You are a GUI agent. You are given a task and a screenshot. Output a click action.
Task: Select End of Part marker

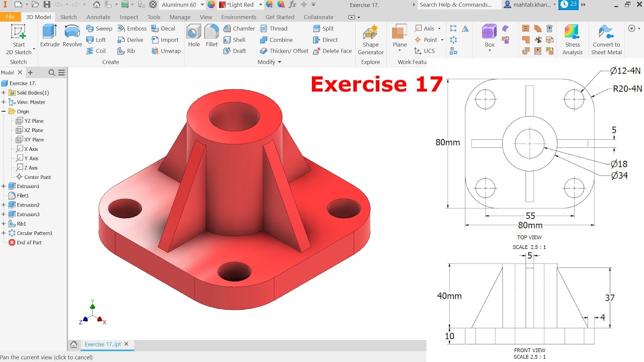point(25,242)
